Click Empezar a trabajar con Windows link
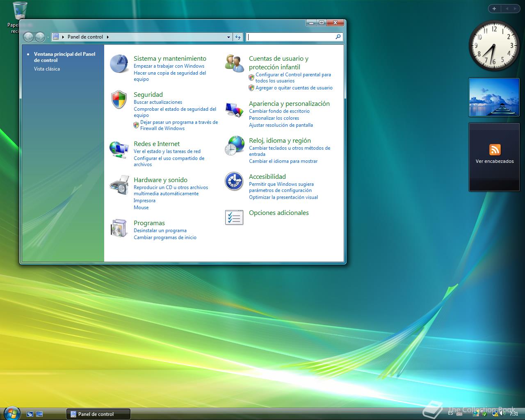 point(169,66)
